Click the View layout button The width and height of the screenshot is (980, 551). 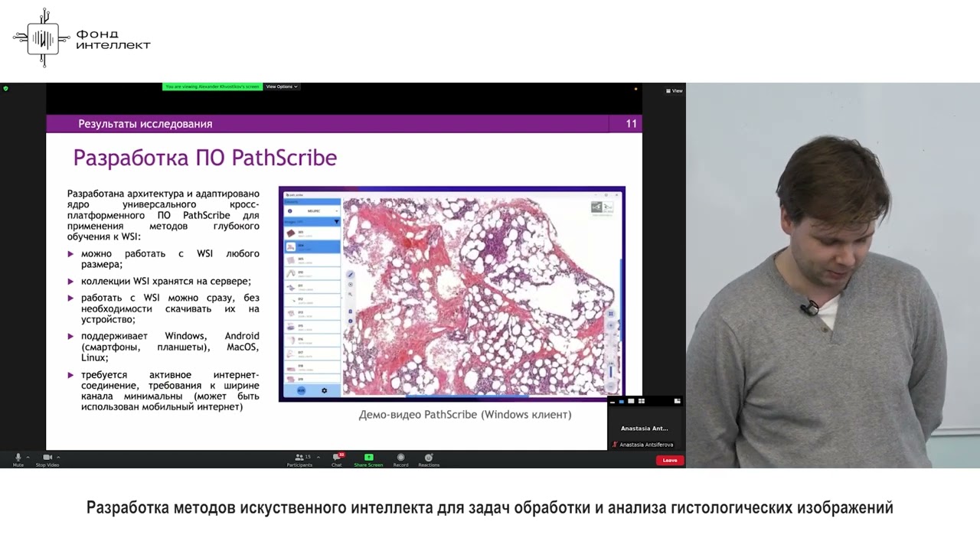point(675,90)
